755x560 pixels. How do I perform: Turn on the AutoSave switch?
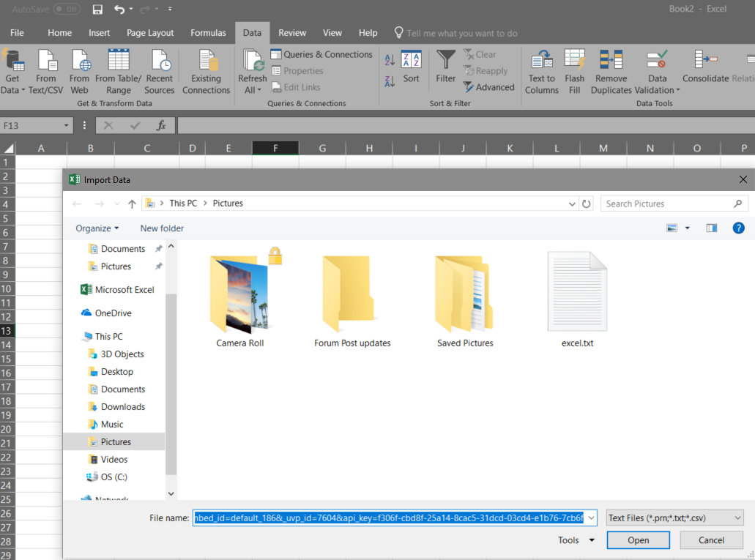click(67, 9)
